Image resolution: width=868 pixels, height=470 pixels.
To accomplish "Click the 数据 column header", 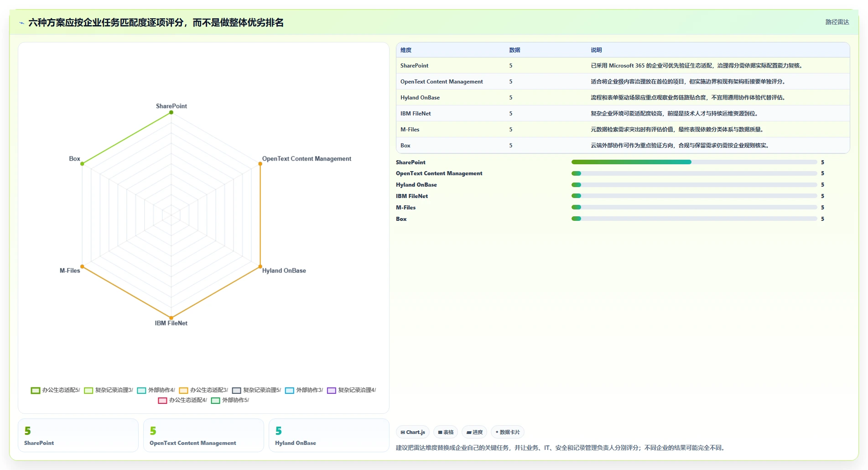I will pos(515,50).
